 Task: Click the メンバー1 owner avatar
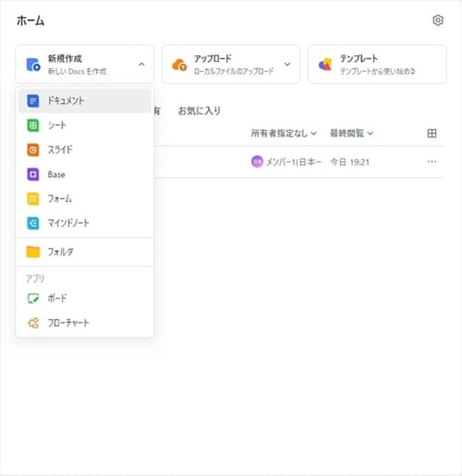pyautogui.click(x=257, y=161)
